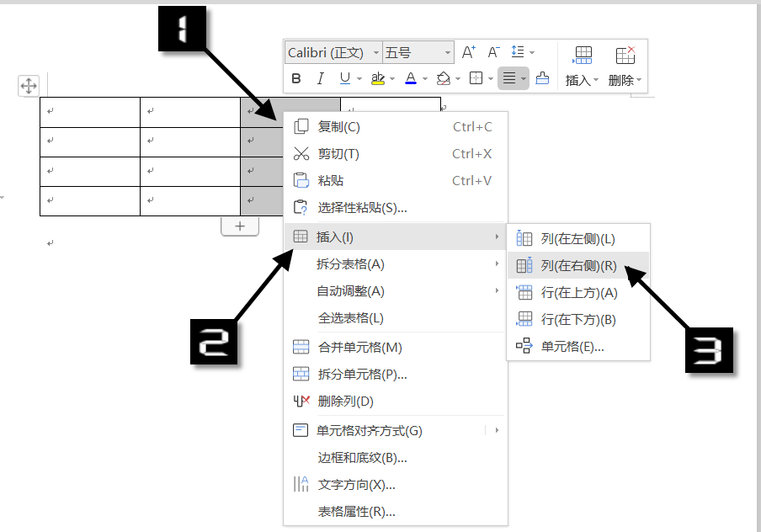Open highlight color dropdown arrow
This screenshot has width=761, height=532.
tap(392, 78)
